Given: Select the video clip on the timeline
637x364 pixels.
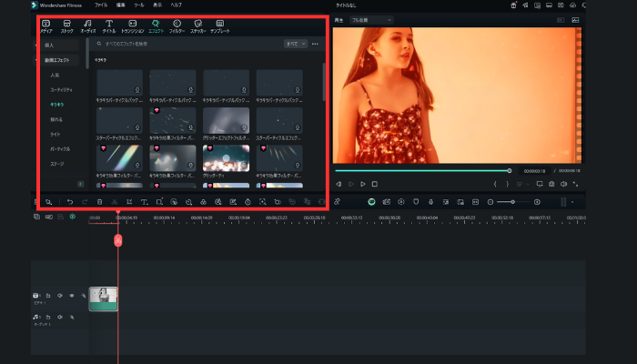Looking at the screenshot, I should tap(103, 299).
